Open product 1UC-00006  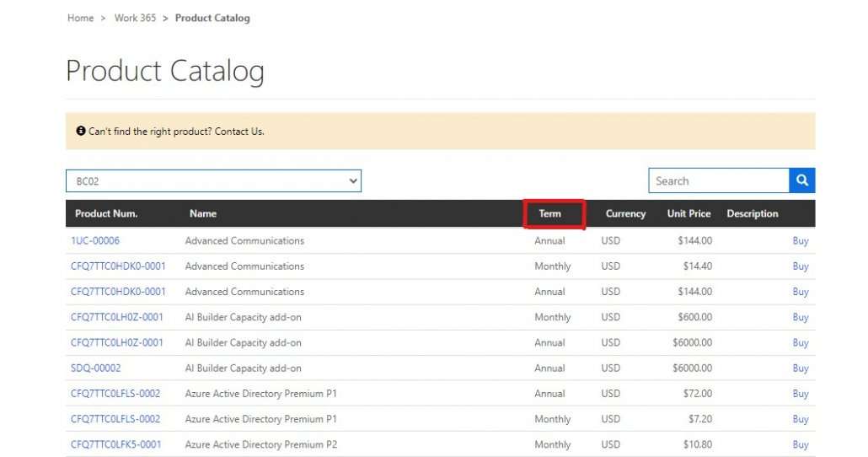(95, 240)
